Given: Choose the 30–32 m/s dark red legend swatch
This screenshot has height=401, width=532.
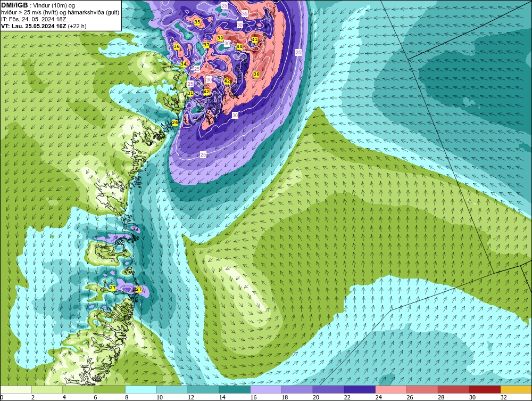Looking at the screenshot, I should tap(485, 389).
